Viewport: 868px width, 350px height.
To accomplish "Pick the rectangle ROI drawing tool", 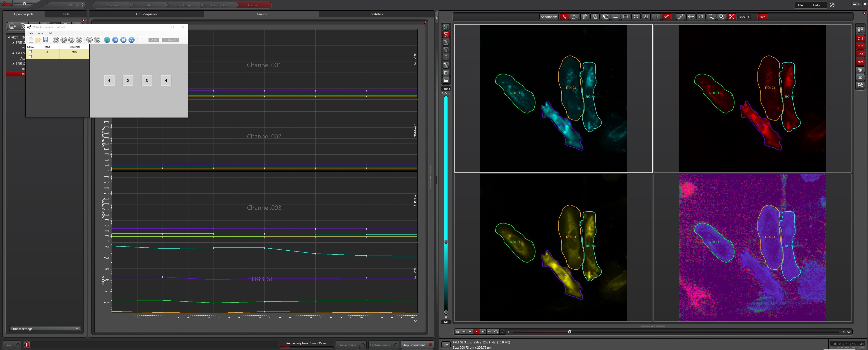I will [x=625, y=17].
